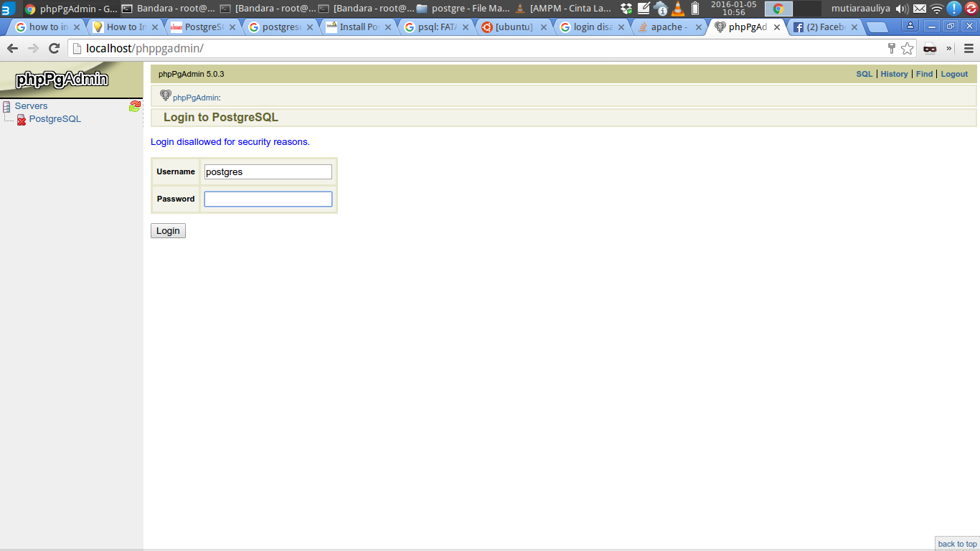Click the Username input field
Viewport: 980px width, 551px height.
point(268,172)
